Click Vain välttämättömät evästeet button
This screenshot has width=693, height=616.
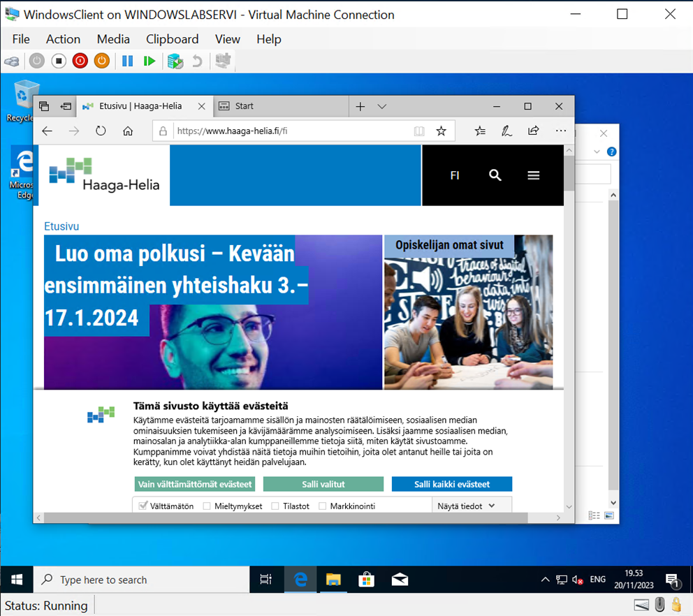point(196,484)
